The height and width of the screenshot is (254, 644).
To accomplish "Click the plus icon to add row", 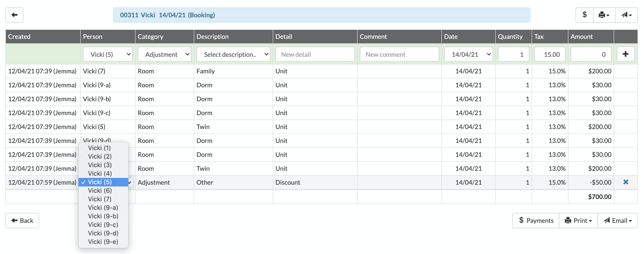I will point(626,54).
